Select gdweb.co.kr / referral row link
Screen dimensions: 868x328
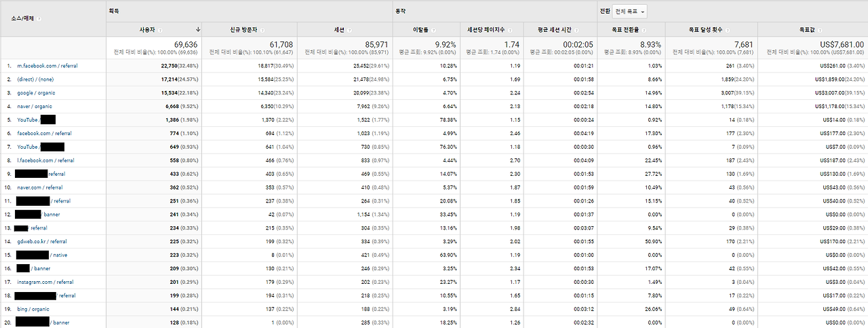[x=42, y=241]
